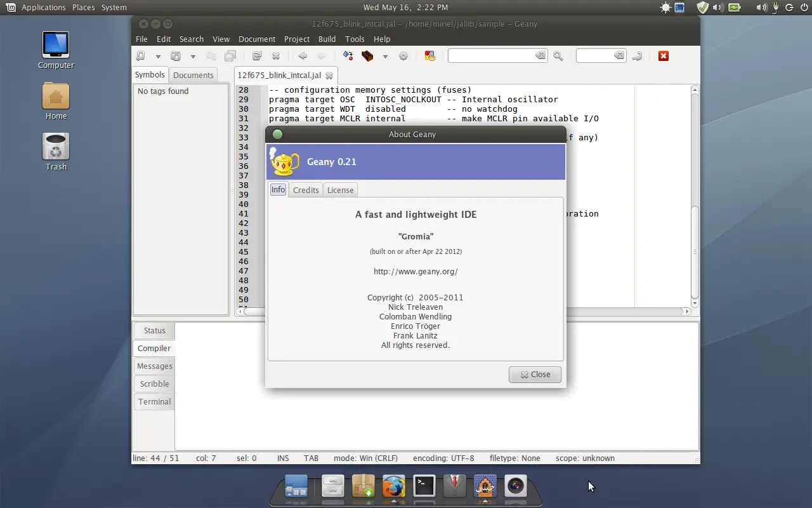Open the Edit menu
This screenshot has height=508, width=812.
[x=164, y=39]
